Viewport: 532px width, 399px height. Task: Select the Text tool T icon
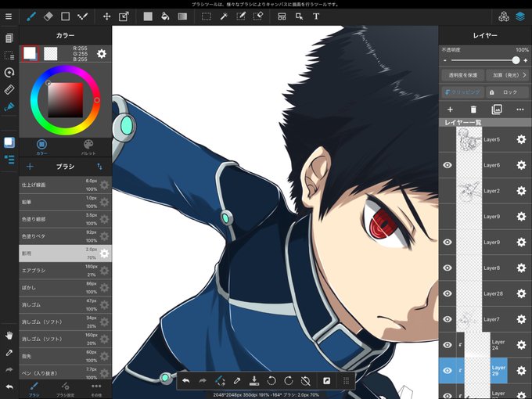coord(316,16)
